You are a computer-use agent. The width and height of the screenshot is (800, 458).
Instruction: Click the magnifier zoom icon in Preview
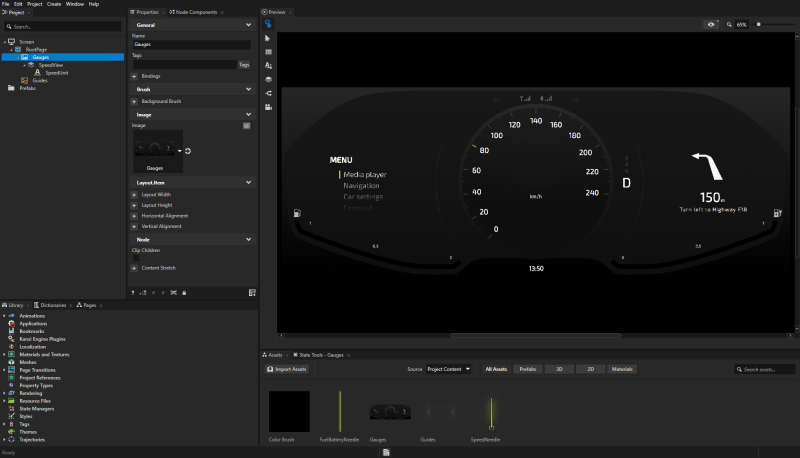(730, 24)
